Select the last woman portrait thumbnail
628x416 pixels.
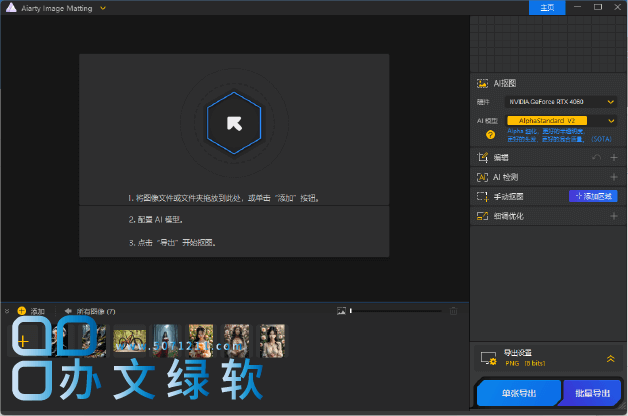(272, 341)
